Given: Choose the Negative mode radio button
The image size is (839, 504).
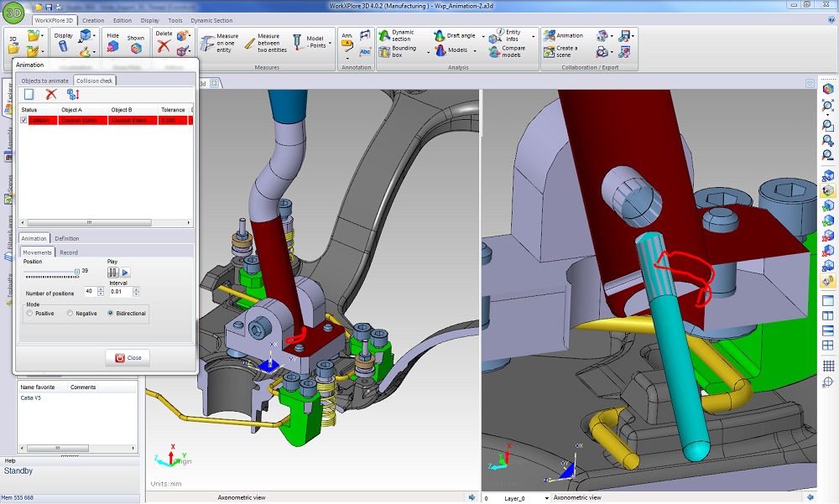Looking at the screenshot, I should click(x=70, y=313).
